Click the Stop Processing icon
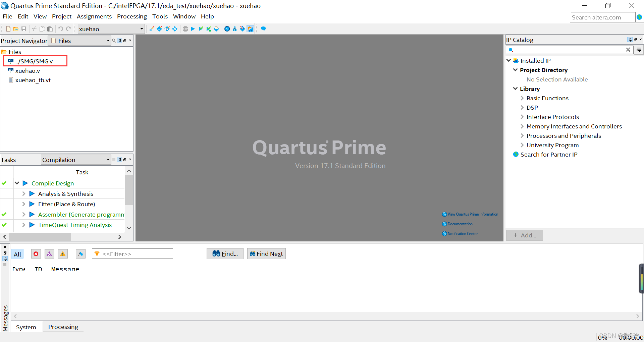Screen dimensions: 644x342 (185, 29)
